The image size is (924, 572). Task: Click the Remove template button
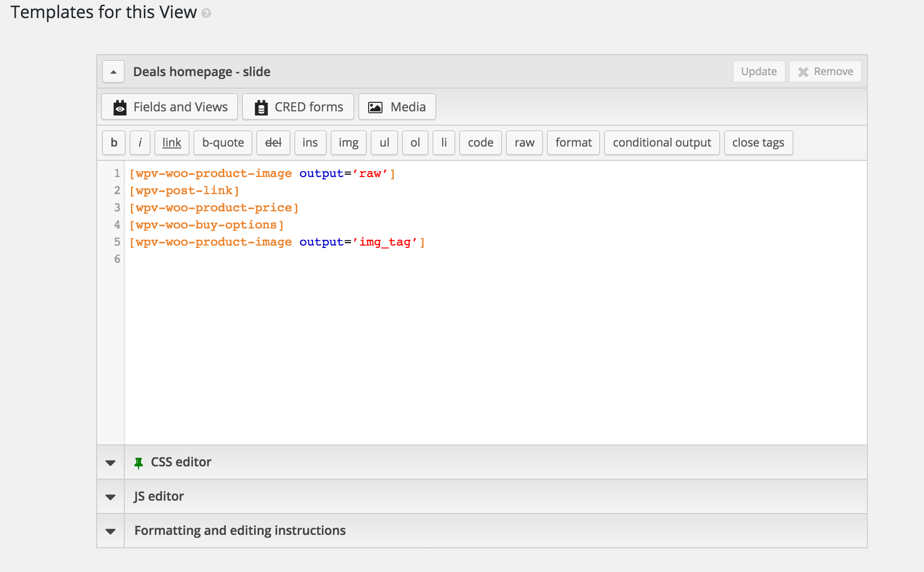(825, 72)
